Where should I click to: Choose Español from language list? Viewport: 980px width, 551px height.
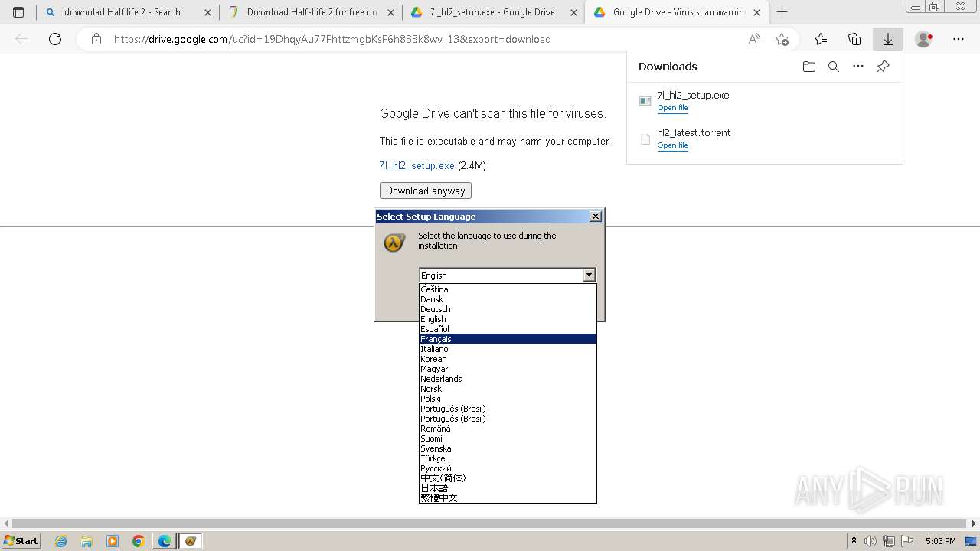[x=508, y=329]
